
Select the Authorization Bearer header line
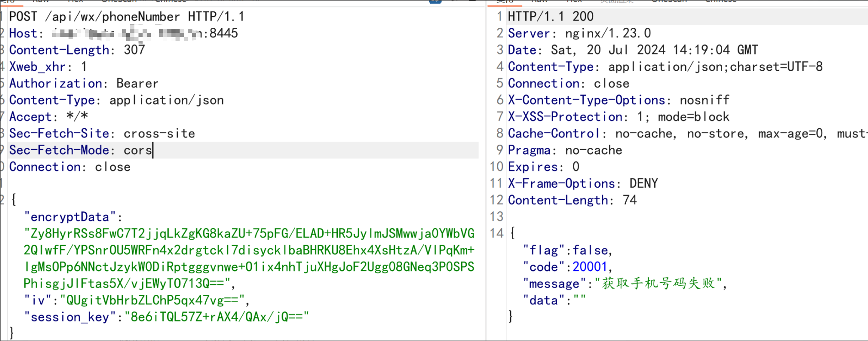[x=84, y=84]
